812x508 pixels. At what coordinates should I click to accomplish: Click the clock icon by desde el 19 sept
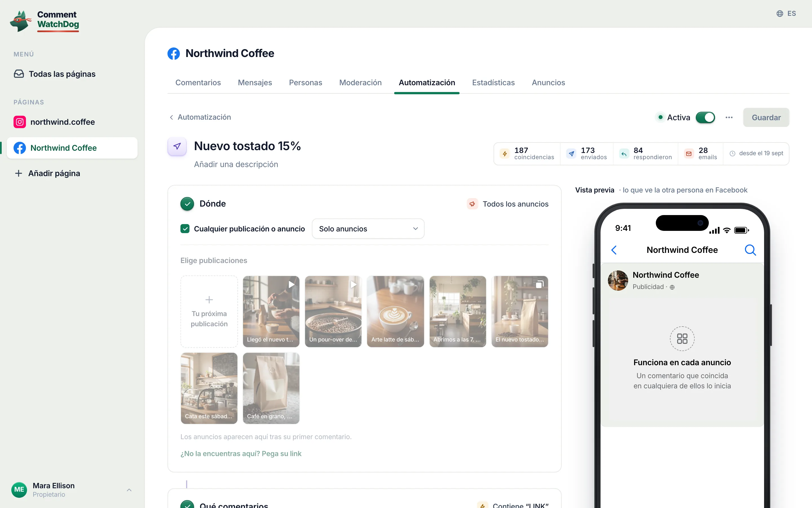(x=732, y=154)
